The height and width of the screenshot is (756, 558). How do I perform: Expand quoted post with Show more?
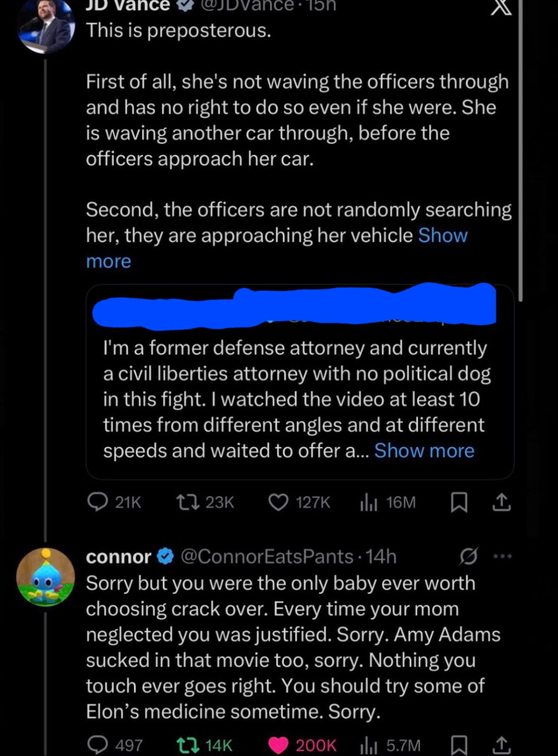tap(424, 451)
